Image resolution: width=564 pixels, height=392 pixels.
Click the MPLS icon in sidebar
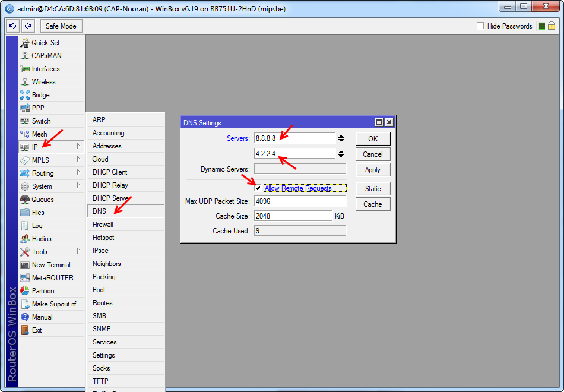pos(25,160)
